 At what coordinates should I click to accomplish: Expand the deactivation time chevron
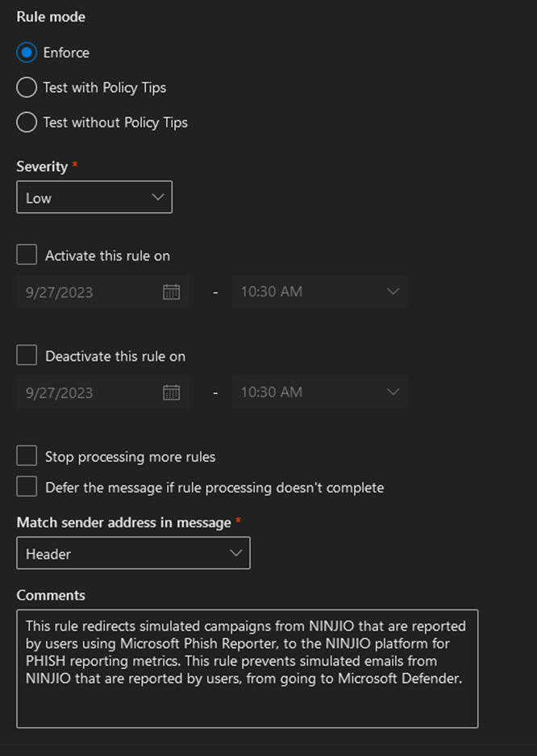tap(393, 393)
